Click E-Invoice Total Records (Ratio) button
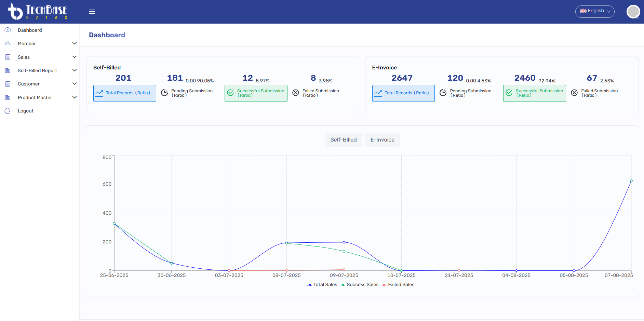This screenshot has width=644, height=321. point(403,93)
